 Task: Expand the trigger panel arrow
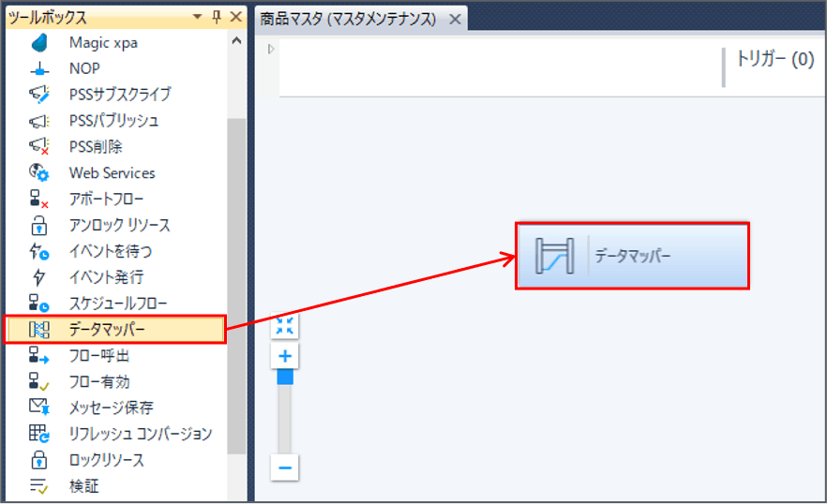click(271, 49)
